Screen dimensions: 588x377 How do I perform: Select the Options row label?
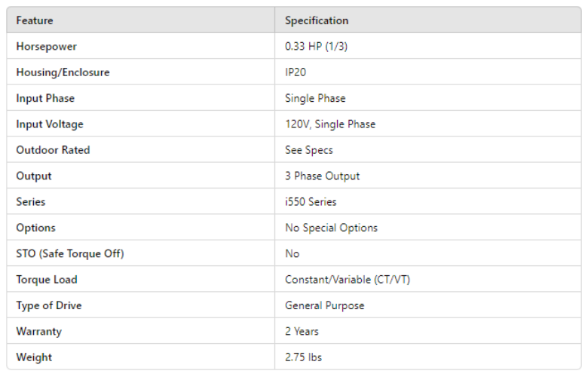point(35,228)
